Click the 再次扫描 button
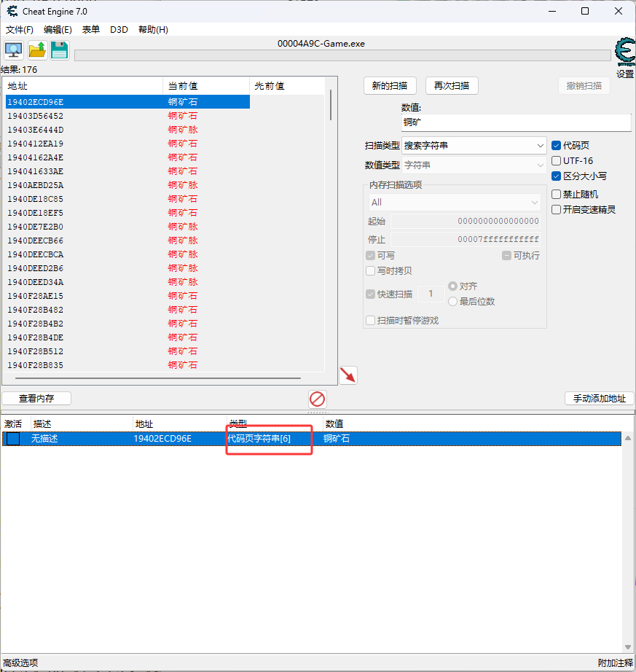This screenshot has width=636, height=672. (452, 86)
